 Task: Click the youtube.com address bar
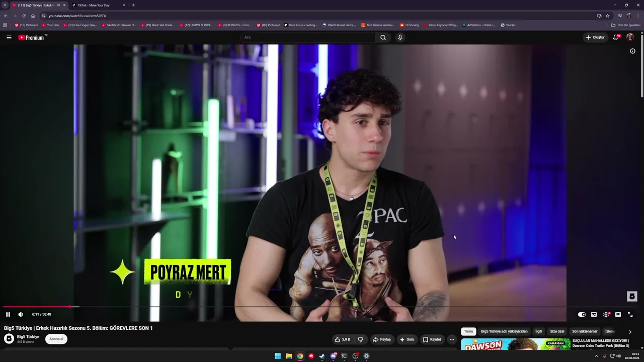click(x=317, y=16)
